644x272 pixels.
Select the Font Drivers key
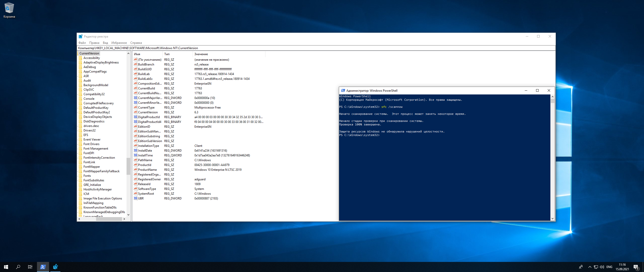[91, 144]
